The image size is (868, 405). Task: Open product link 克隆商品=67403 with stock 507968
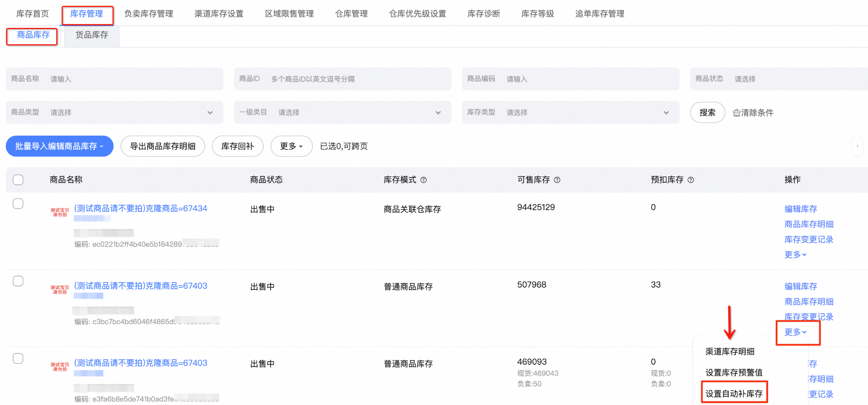tap(141, 286)
